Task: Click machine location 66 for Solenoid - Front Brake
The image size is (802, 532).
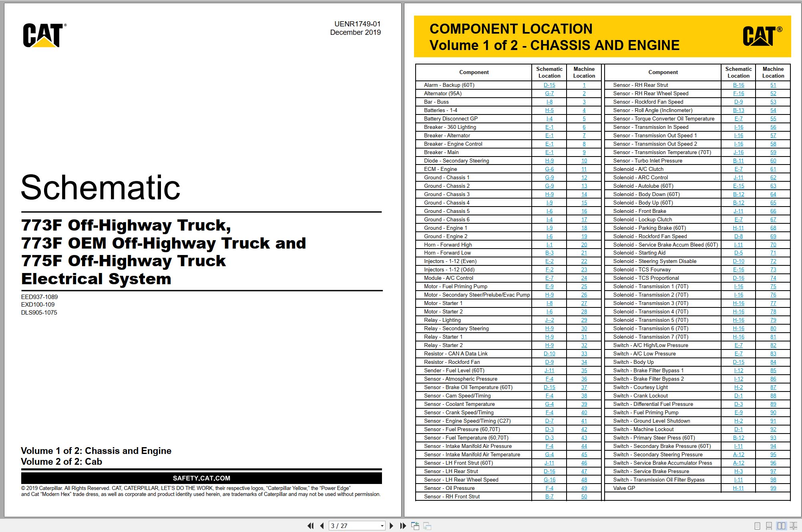Action: pos(773,211)
